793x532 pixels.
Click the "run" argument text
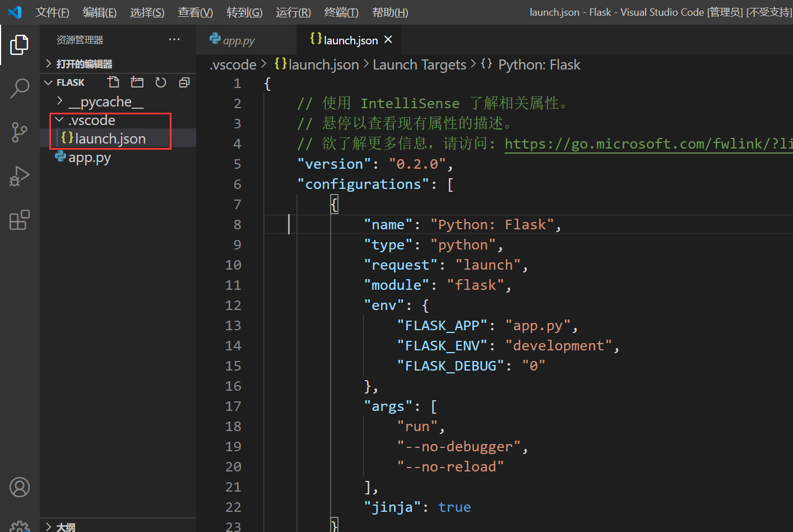click(418, 426)
